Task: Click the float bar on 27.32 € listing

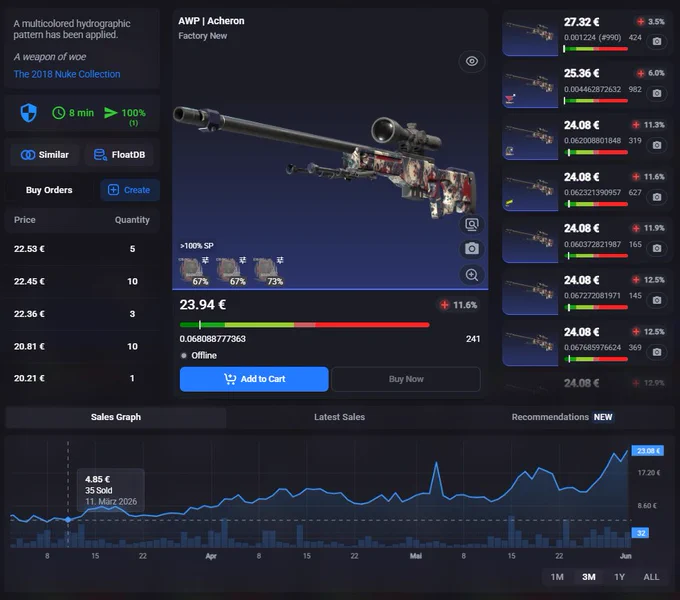Action: click(x=595, y=49)
